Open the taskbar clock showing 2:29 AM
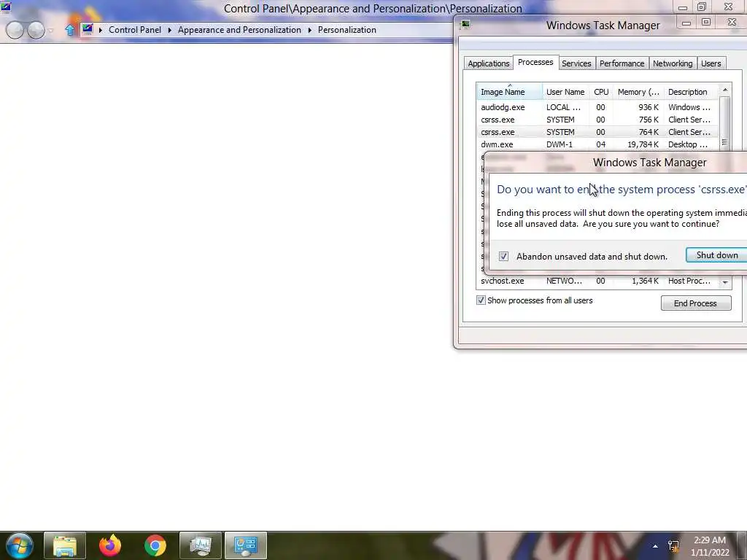747x560 pixels. coord(710,546)
